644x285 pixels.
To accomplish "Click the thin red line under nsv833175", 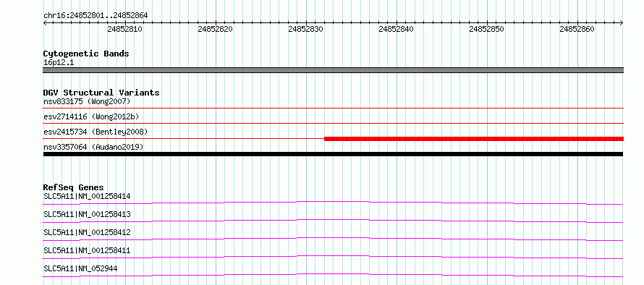I will tap(333, 108).
